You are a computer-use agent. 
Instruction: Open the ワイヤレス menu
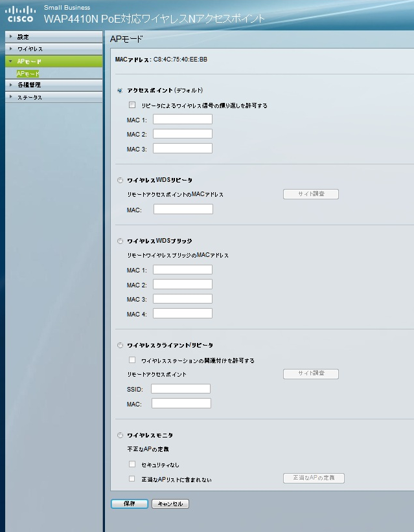coord(54,49)
